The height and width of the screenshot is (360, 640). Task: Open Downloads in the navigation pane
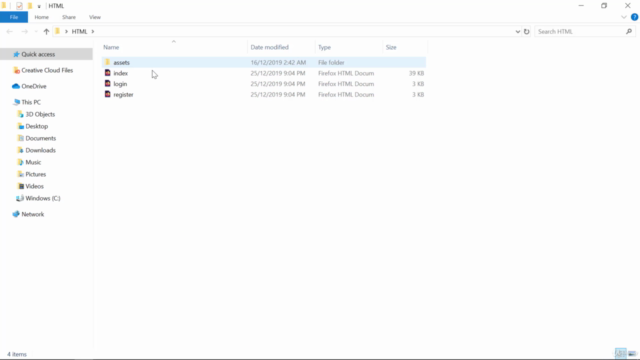[x=40, y=150]
